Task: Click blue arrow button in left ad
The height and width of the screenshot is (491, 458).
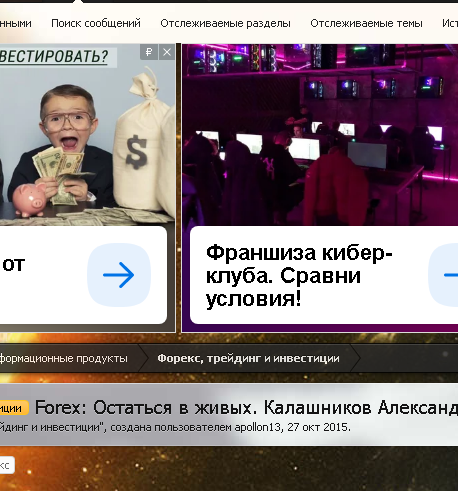Action: click(119, 275)
